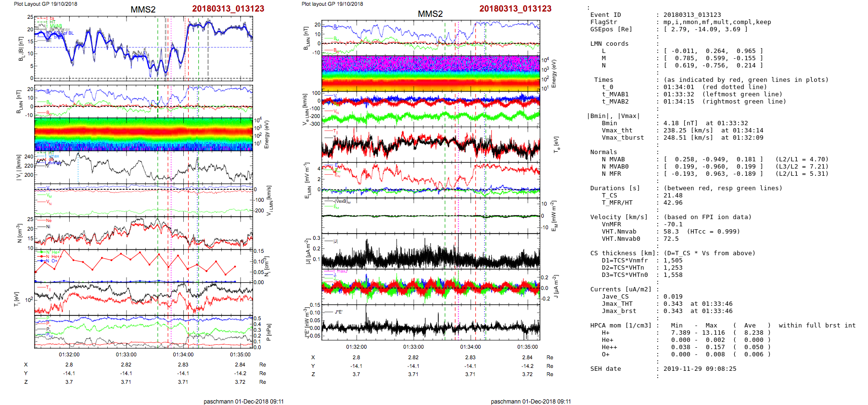Click the Jave_CS value '0.019'

pos(673,297)
